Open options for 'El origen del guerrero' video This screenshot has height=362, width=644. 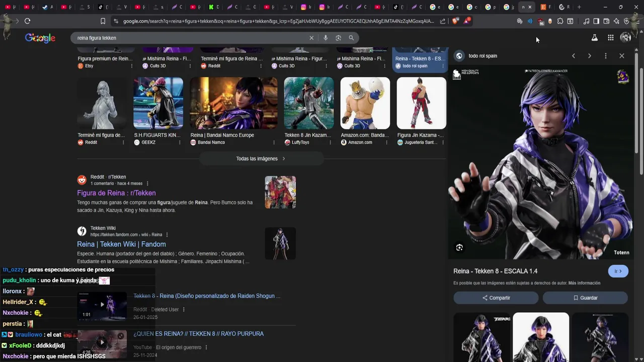coord(206,347)
